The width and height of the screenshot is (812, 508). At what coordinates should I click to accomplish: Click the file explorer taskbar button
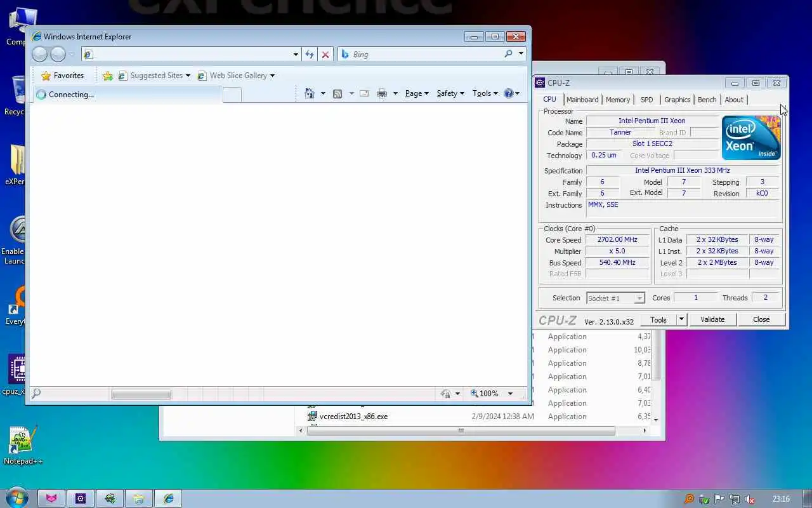coord(139,498)
